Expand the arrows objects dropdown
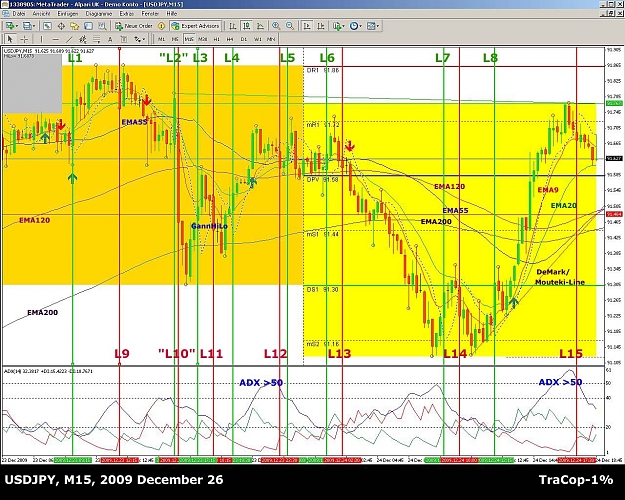The height and width of the screenshot is (500, 625). click(144, 39)
